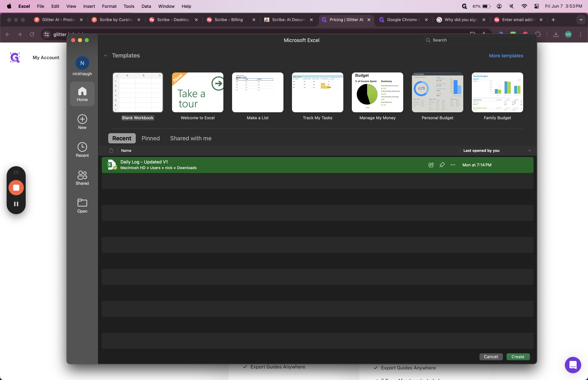Image resolution: width=588 pixels, height=380 pixels.
Task: Open the New workbook sidebar icon
Action: (82, 122)
